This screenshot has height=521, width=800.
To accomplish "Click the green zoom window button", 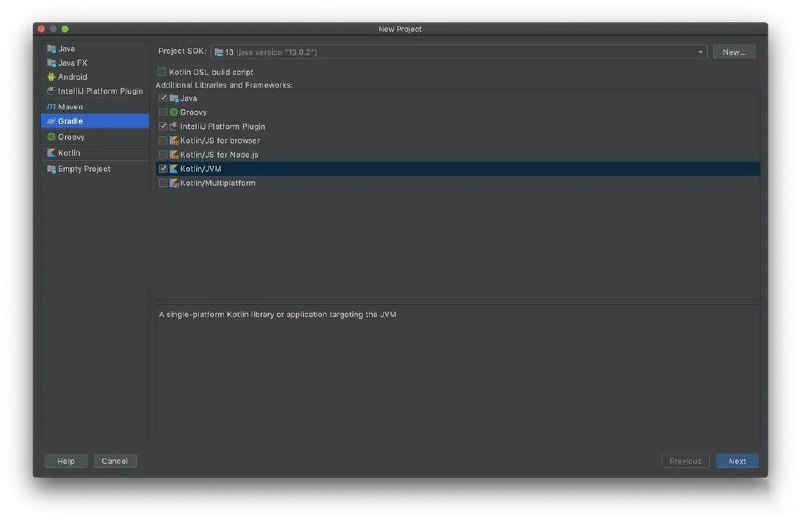I will 65,29.
